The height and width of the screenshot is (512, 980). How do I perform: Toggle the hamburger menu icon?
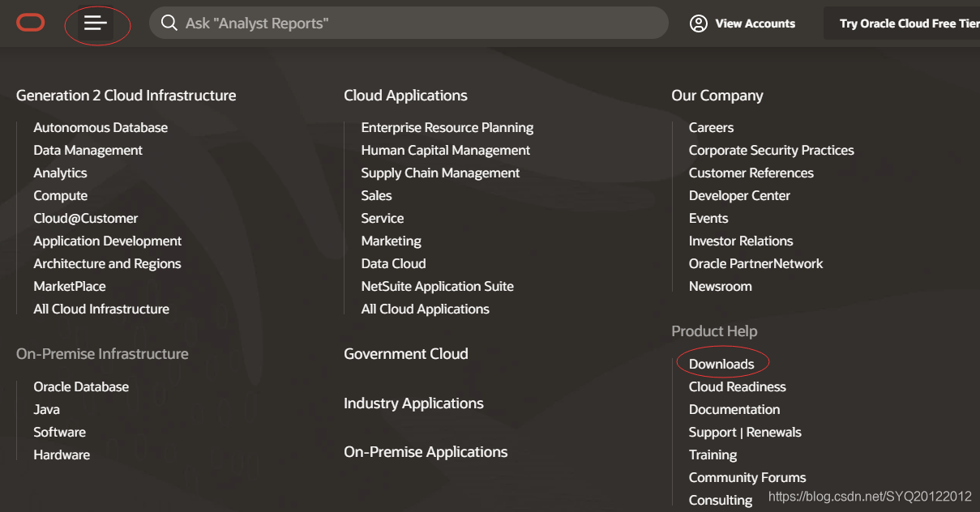96,23
